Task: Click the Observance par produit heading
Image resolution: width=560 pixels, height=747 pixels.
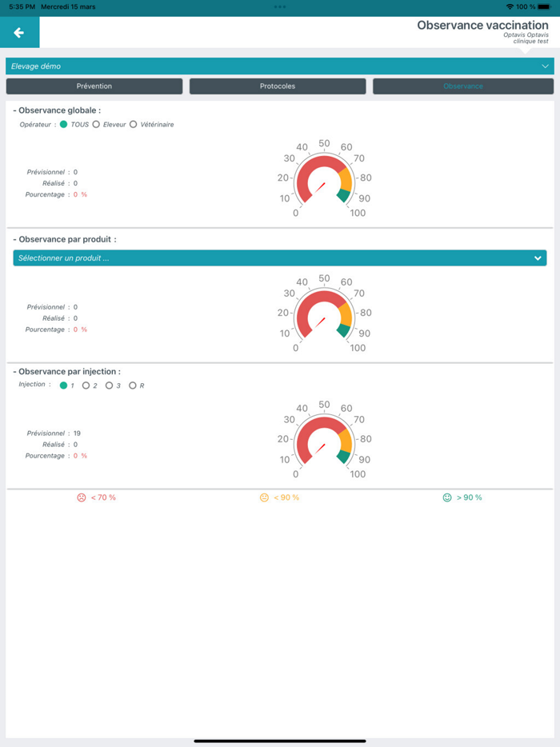Action: pyautogui.click(x=64, y=239)
